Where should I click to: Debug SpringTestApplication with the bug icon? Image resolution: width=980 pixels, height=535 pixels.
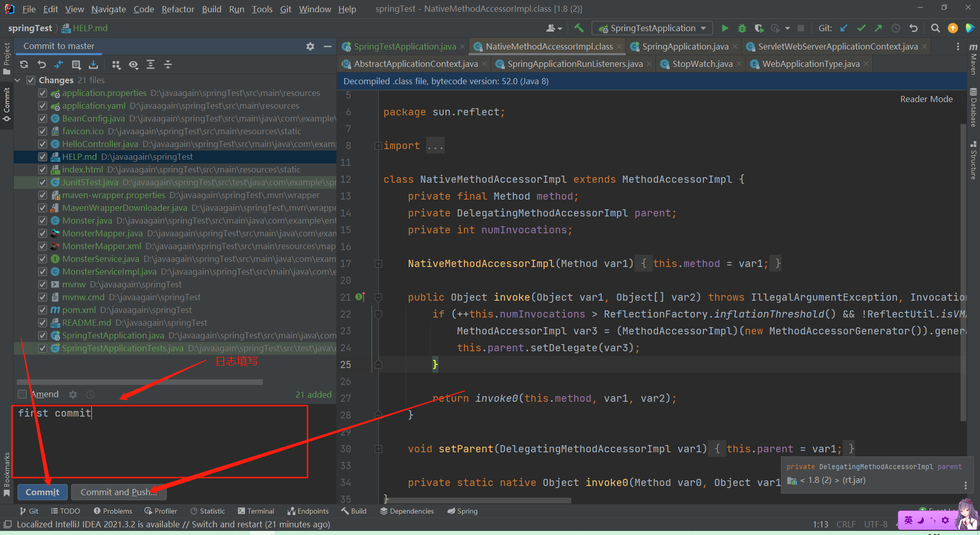742,28
